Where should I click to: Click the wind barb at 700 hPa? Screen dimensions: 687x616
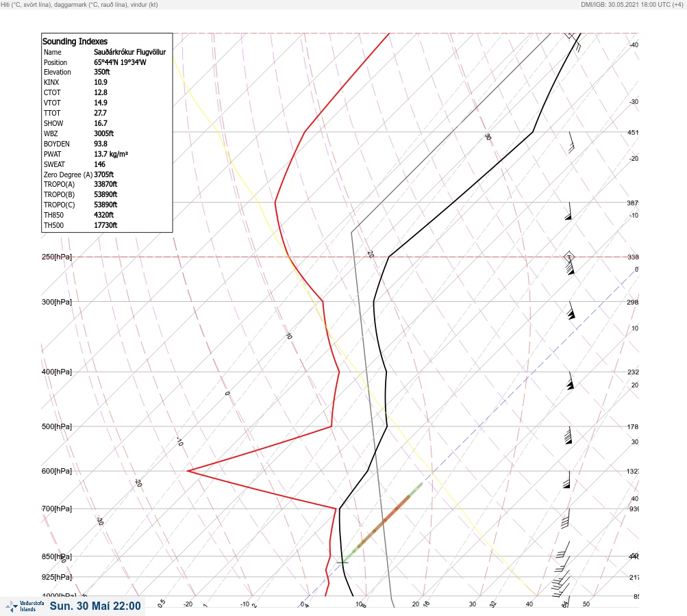pyautogui.click(x=566, y=518)
